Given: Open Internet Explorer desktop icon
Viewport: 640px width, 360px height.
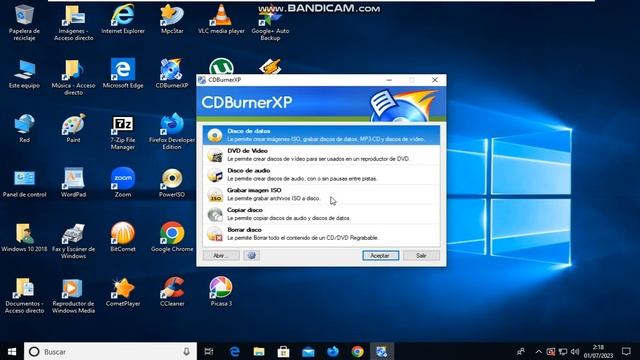Looking at the screenshot, I should click(123, 19).
